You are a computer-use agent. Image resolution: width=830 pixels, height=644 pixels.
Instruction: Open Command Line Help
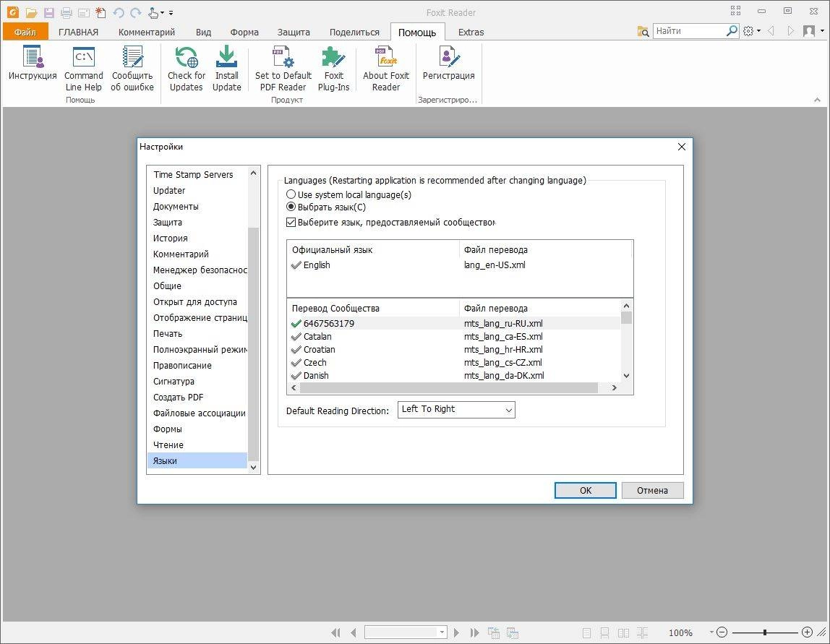click(84, 68)
